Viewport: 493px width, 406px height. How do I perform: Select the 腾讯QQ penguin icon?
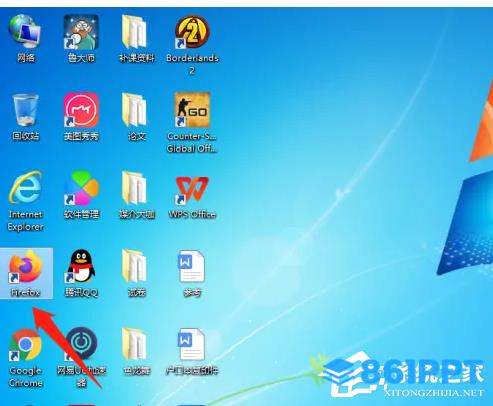(81, 273)
